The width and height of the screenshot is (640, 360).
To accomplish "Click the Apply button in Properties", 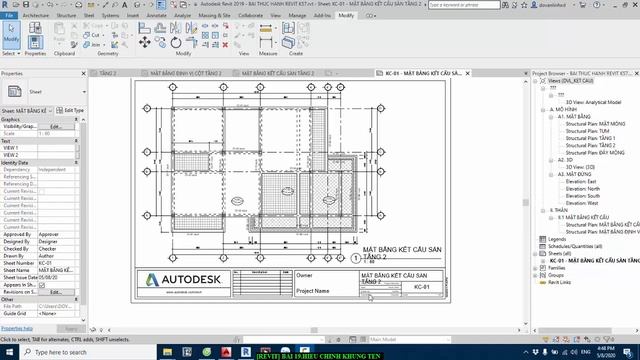I will coord(71,329).
